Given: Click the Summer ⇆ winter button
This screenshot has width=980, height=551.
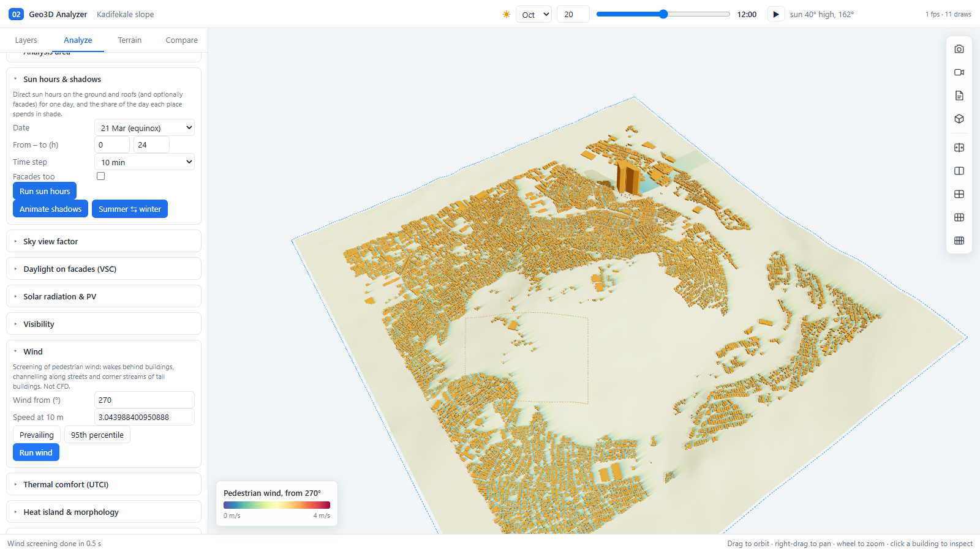Looking at the screenshot, I should (x=130, y=209).
